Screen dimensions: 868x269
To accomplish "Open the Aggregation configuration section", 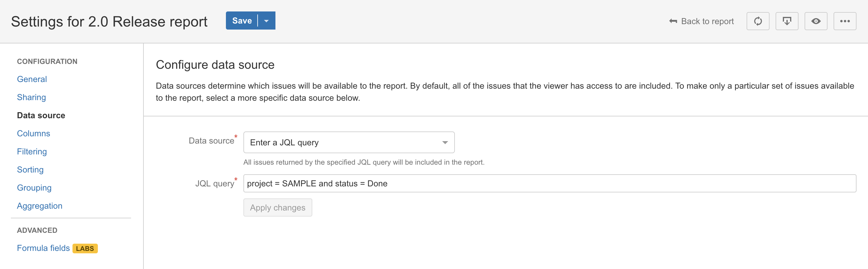I will (40, 206).
